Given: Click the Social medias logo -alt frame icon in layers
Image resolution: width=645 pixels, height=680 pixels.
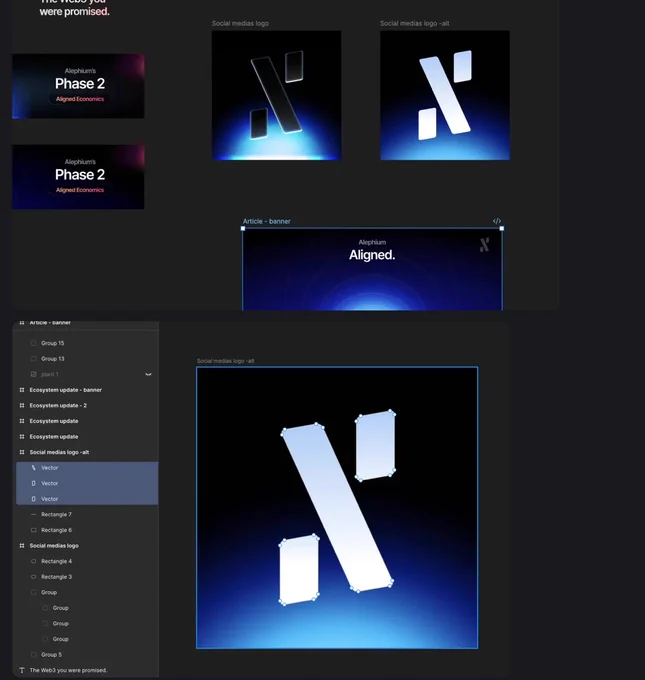Looking at the screenshot, I should pos(22,452).
